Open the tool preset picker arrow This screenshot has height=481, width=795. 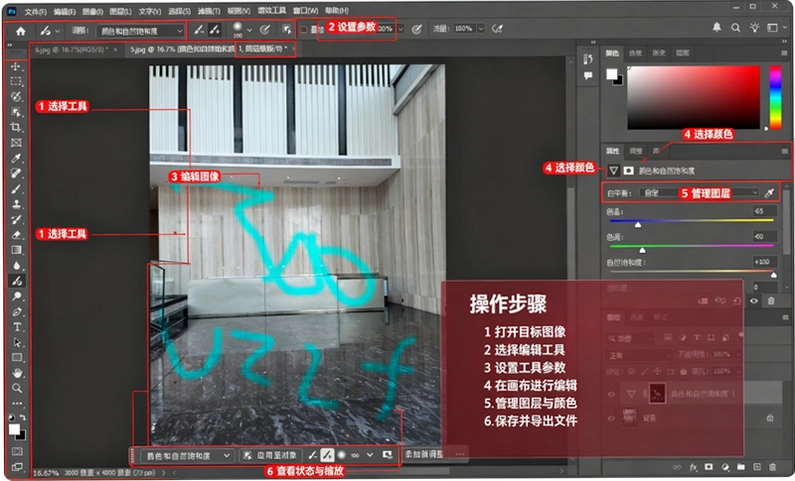click(x=57, y=31)
